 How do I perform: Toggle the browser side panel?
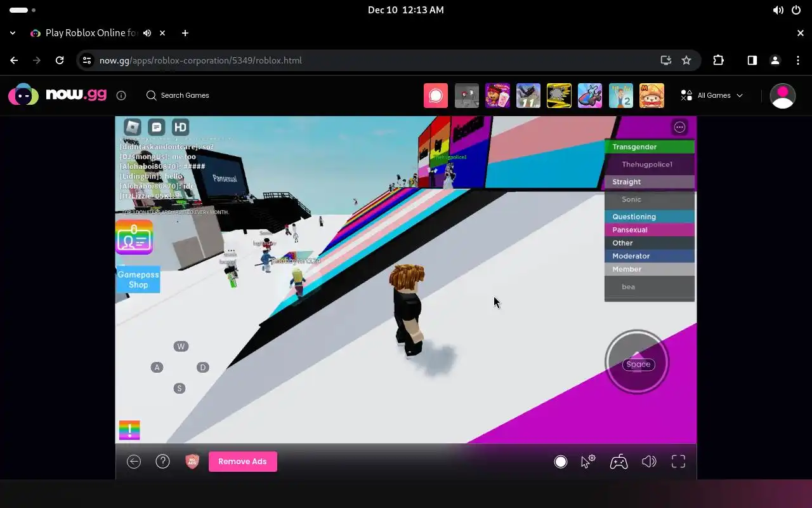(752, 60)
